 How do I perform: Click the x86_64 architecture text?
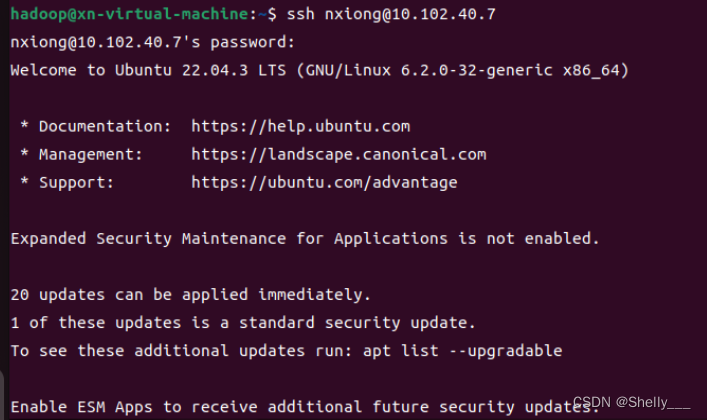(x=591, y=70)
